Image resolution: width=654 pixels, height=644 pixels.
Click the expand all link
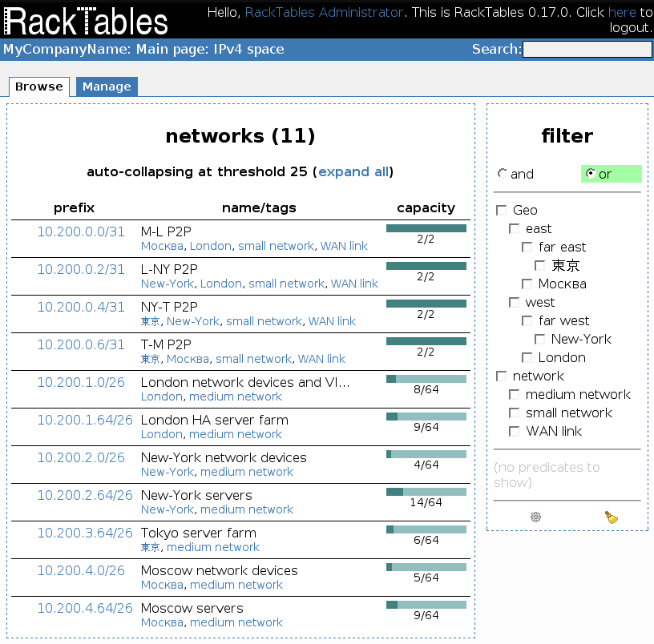pyautogui.click(x=353, y=171)
